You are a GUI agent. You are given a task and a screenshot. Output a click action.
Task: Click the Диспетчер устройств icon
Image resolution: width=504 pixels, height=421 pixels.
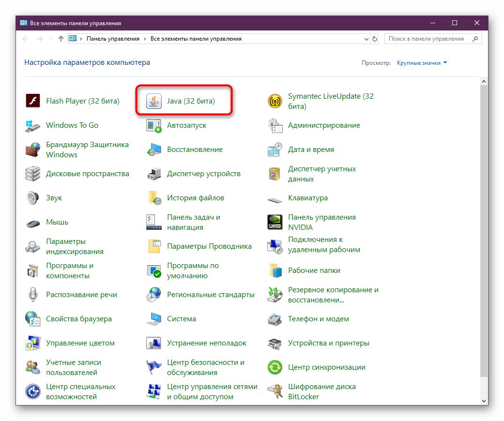pyautogui.click(x=154, y=174)
